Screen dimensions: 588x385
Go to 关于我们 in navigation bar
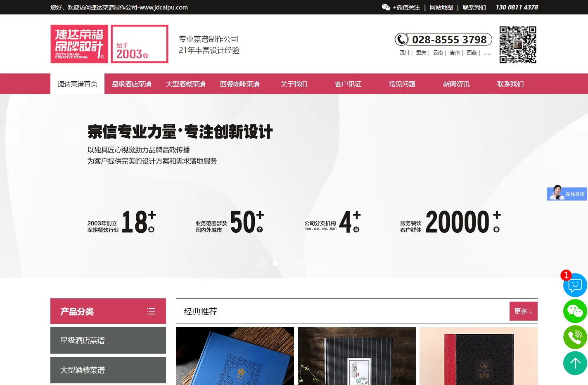tap(294, 84)
